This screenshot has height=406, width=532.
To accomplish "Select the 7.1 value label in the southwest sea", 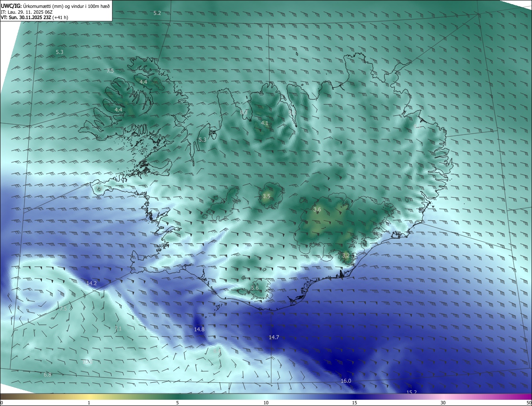I will click(118, 328).
